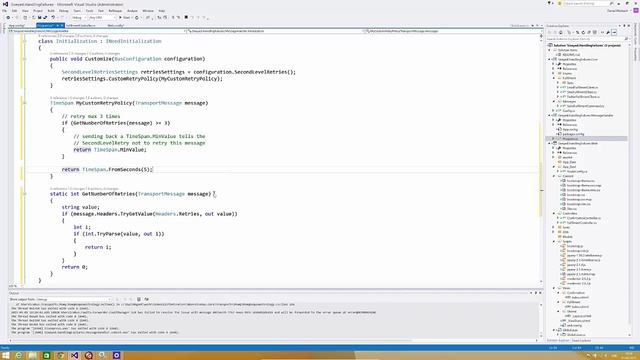Select the Controllers folder in Web project
This screenshot has width=640, height=360.
pos(569,213)
